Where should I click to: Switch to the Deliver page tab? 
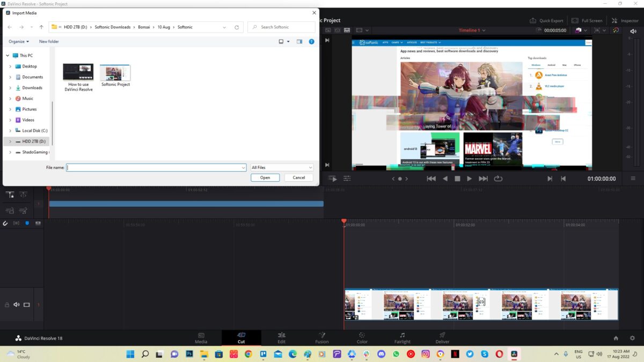click(443, 337)
